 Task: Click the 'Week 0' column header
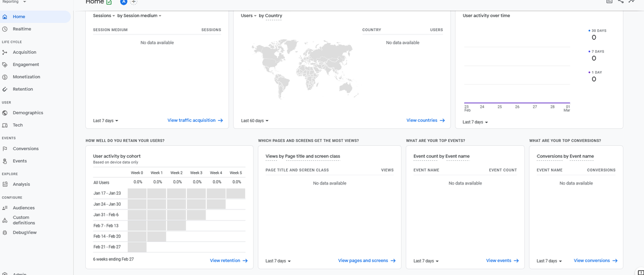pyautogui.click(x=137, y=173)
